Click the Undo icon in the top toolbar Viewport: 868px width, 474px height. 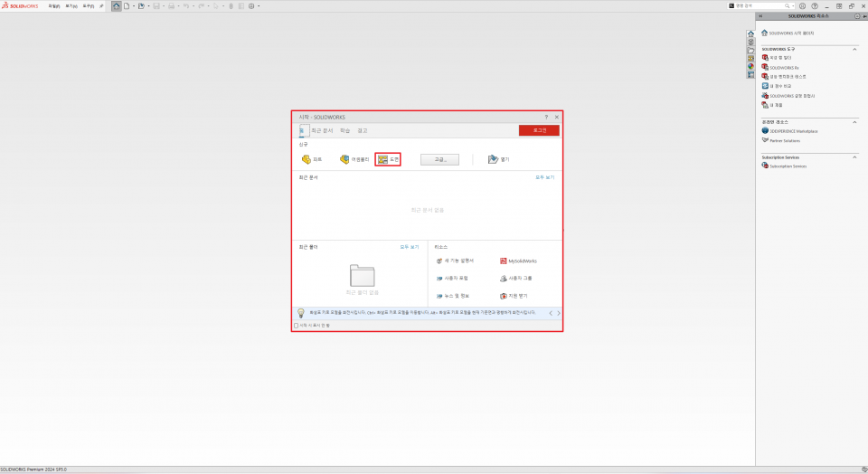(x=186, y=6)
